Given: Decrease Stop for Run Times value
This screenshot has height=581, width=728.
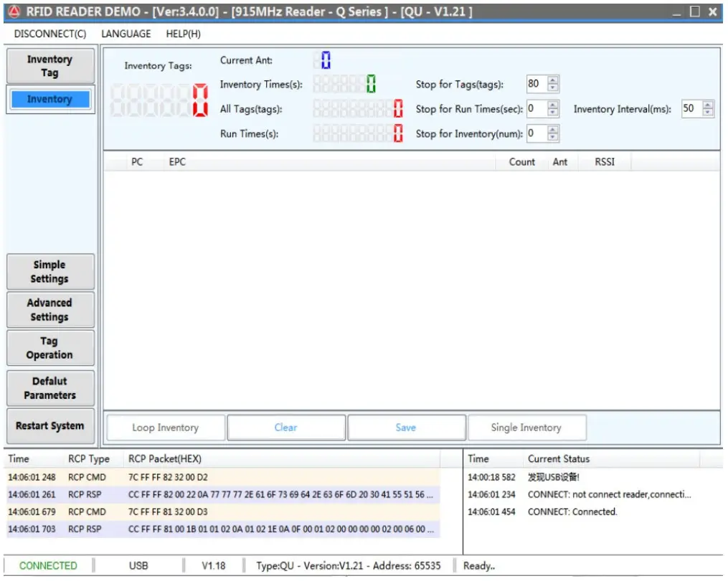Looking at the screenshot, I should click(x=553, y=113).
